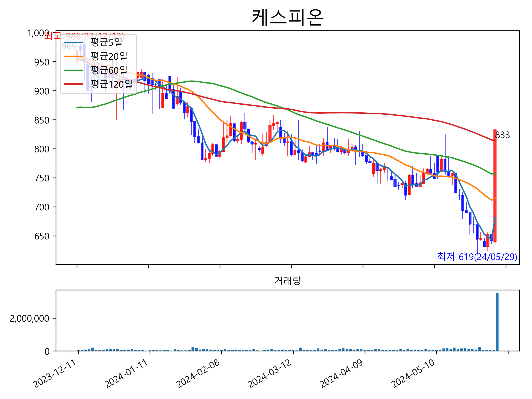Screen dimensions: 532x399
Task: Click the blue 평균5일 legend line swatch
Action: [73, 43]
